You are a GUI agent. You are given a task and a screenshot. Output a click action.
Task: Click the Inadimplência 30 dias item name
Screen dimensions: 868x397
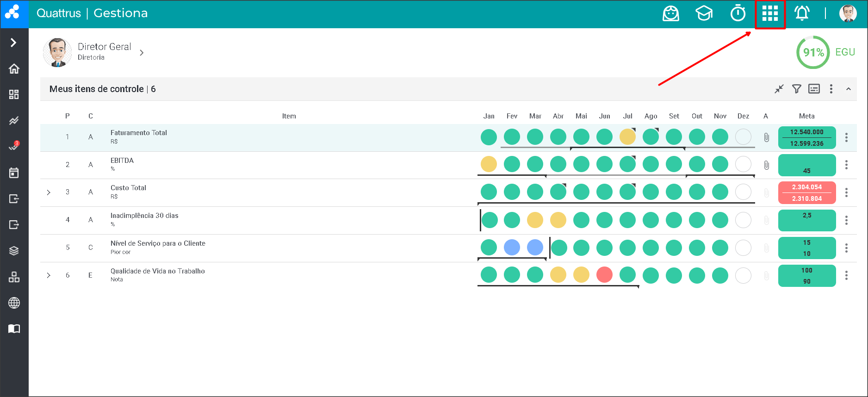point(144,216)
